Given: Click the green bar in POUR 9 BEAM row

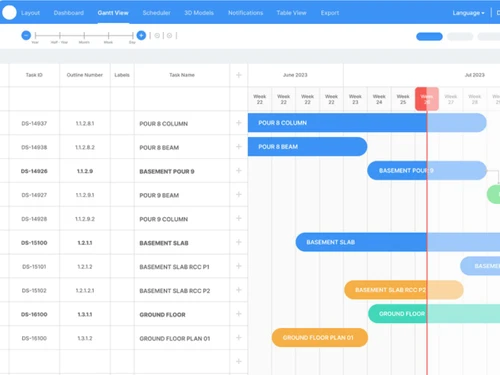Looking at the screenshot, I should [x=494, y=194].
